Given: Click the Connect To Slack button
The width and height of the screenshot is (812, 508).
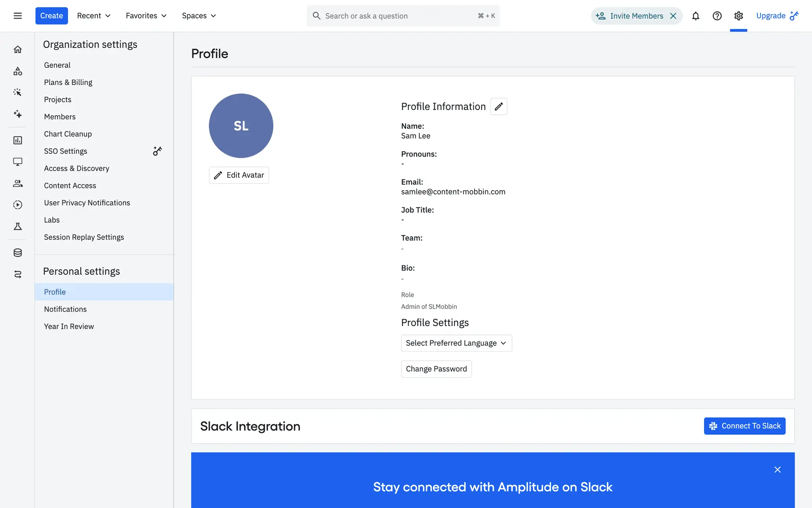Looking at the screenshot, I should coord(744,426).
